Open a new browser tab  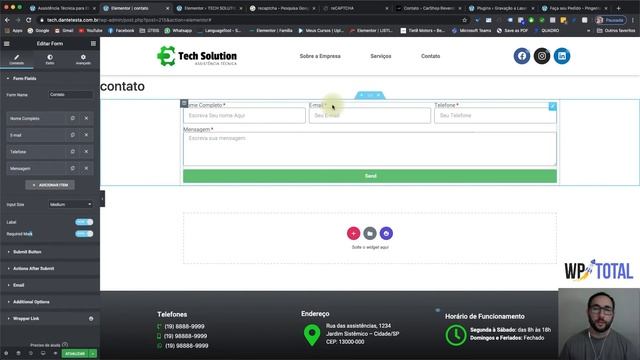[x=618, y=8]
